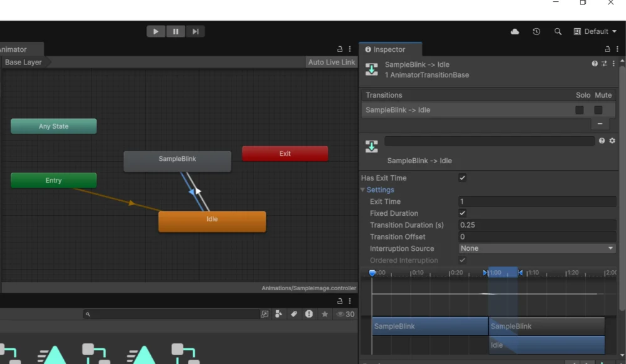Viewport: 626px width, 364px height.
Task: Toggle Solo checkbox for SampleBlink -> Idle
Action: pyautogui.click(x=580, y=110)
